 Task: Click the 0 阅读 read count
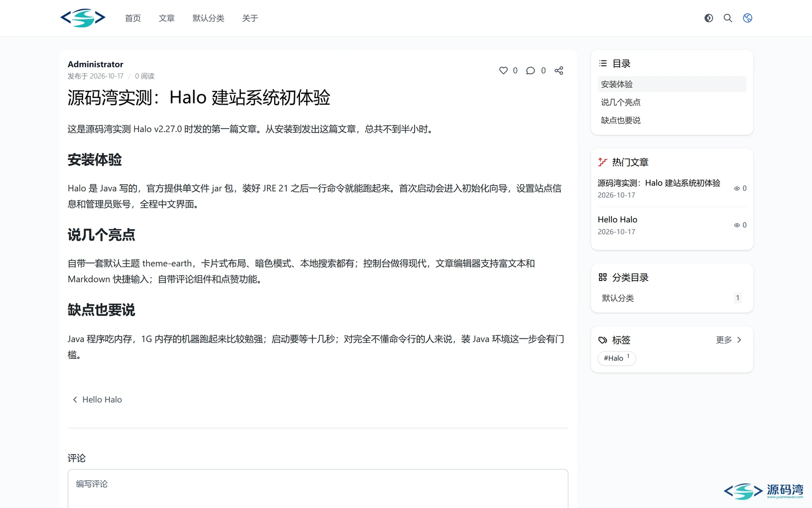pyautogui.click(x=145, y=76)
